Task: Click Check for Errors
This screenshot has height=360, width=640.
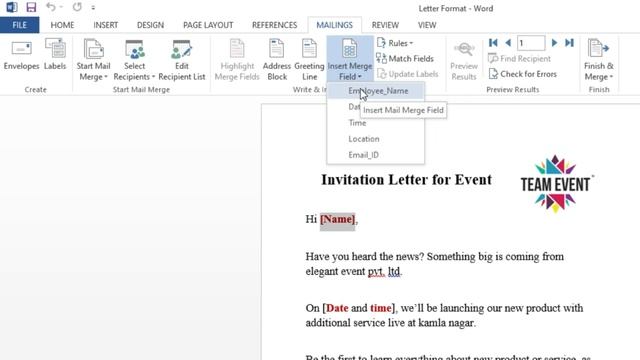Action: [x=522, y=74]
